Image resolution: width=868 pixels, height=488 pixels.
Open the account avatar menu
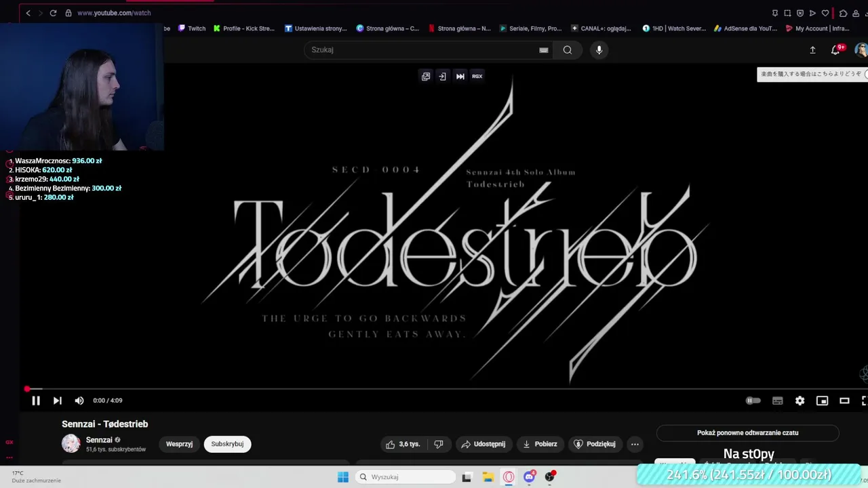coord(861,49)
